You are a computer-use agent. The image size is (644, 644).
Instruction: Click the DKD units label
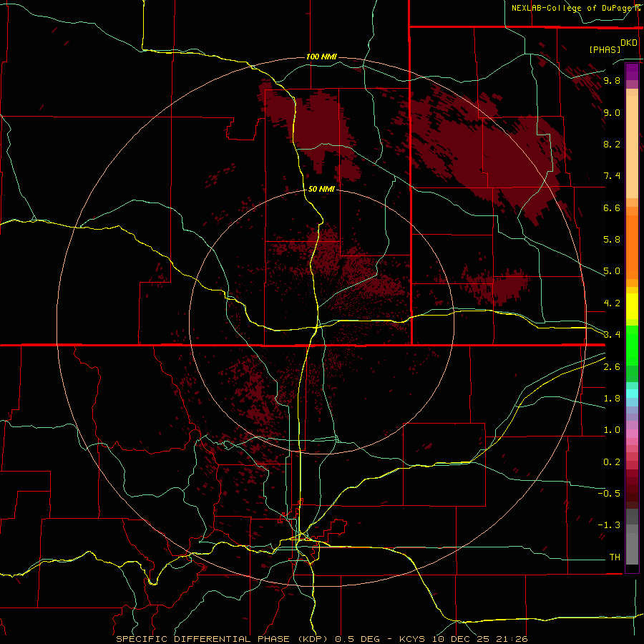tap(628, 43)
